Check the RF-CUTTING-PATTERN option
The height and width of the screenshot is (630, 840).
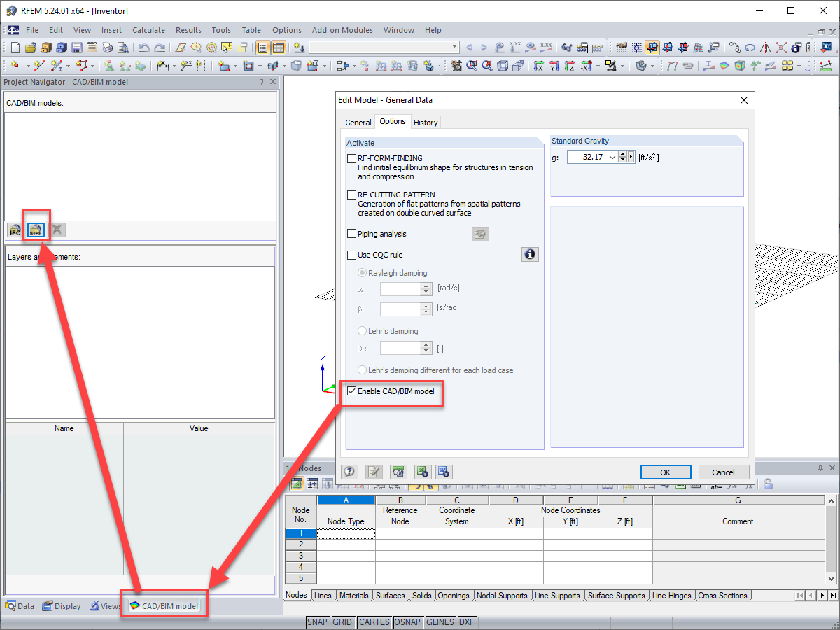coord(352,195)
